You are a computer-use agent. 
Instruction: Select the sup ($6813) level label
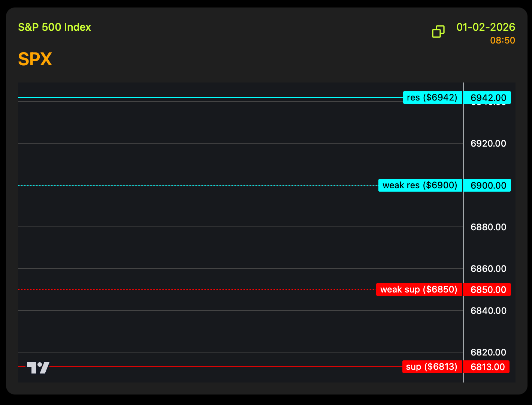click(432, 367)
